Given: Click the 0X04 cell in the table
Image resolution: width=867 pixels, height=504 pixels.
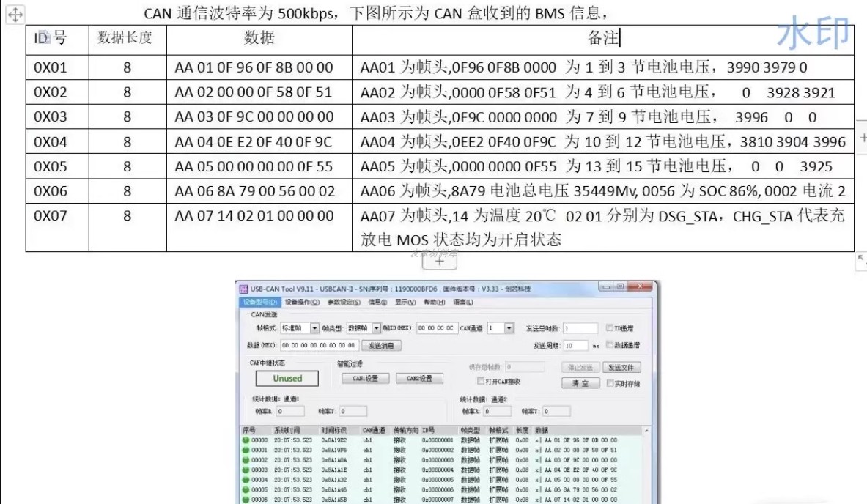Looking at the screenshot, I should point(57,141).
